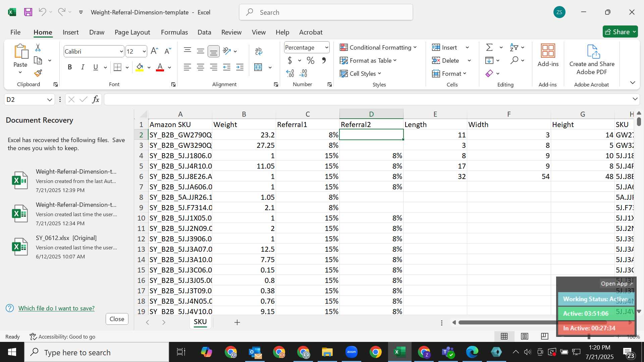644x362 pixels.
Task: Toggle Italic formatting
Action: point(83,67)
